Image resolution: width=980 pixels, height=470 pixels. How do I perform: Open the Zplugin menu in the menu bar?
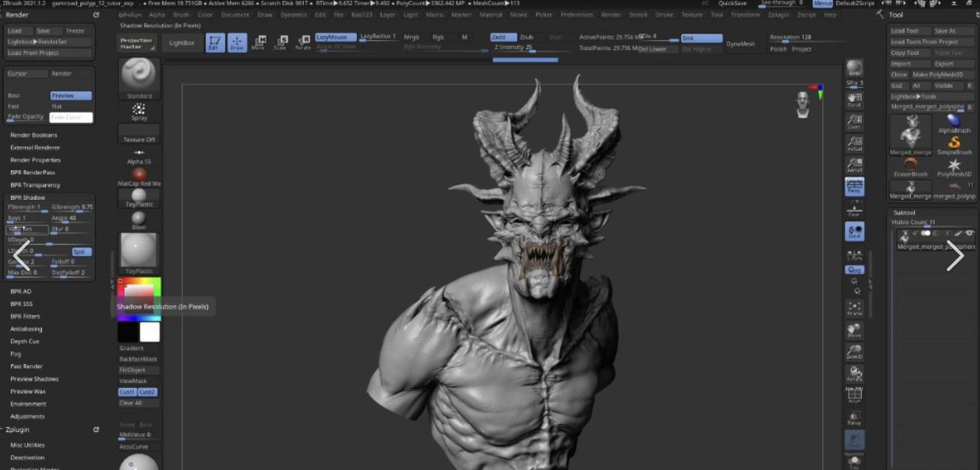pos(778,14)
